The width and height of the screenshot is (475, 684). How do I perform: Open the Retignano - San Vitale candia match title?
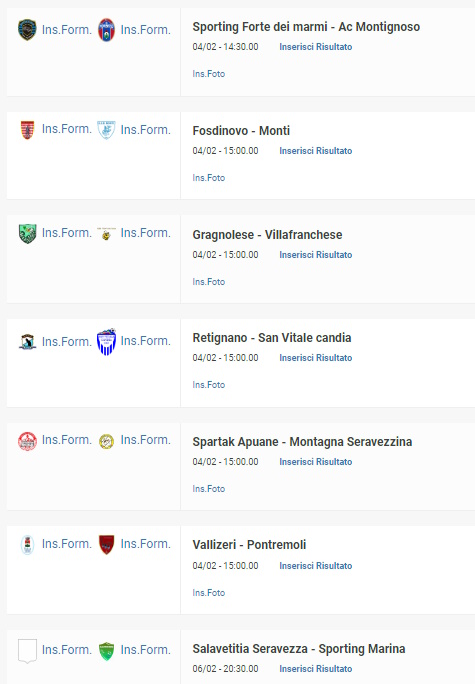click(x=272, y=338)
